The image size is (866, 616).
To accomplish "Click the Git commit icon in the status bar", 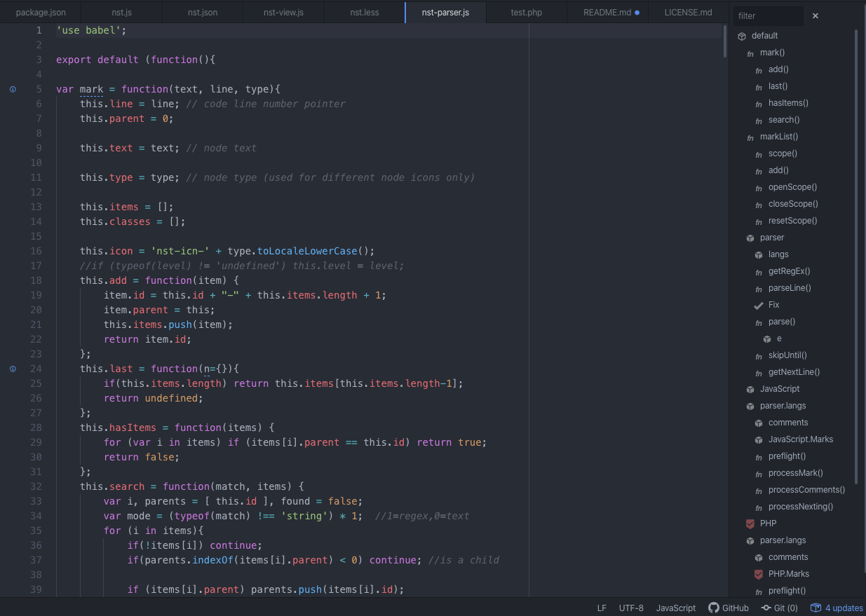I will point(766,608).
